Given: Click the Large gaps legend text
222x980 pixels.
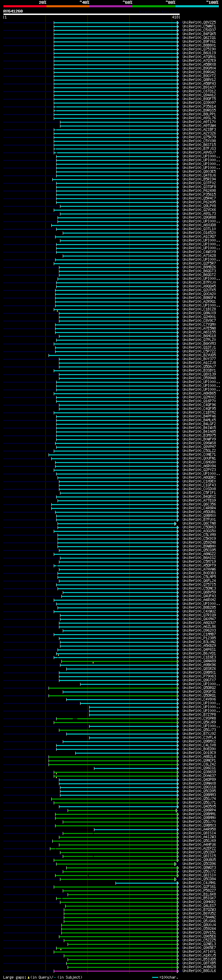Looking at the screenshot, I should click(x=43, y=977).
